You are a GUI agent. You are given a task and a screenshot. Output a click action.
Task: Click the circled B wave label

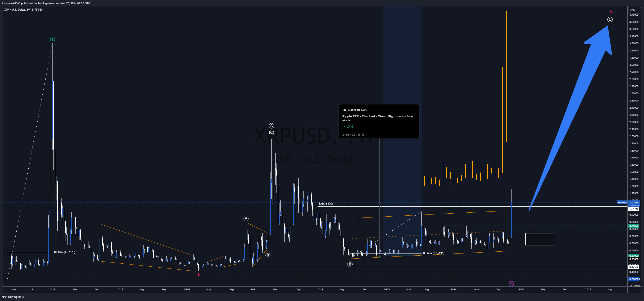350,264
